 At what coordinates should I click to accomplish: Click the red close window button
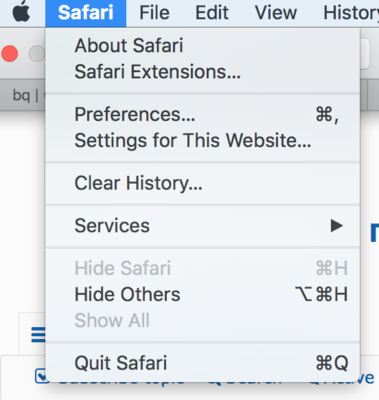coord(9,53)
